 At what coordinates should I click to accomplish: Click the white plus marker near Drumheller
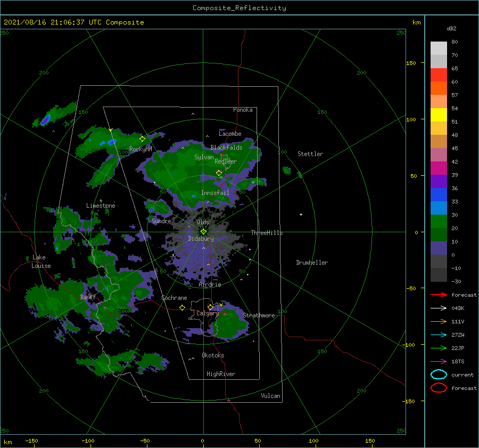pos(301,214)
